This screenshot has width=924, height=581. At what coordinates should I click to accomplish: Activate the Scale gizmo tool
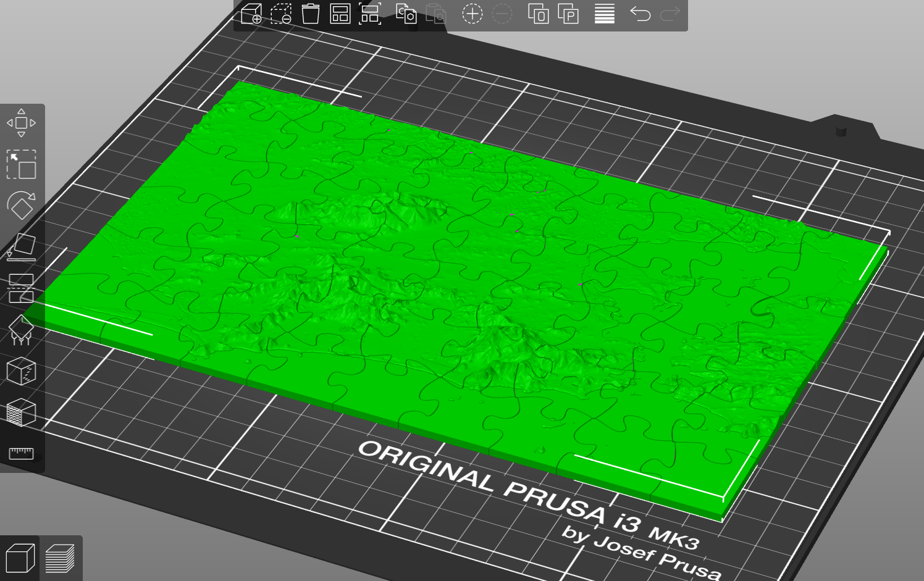[21, 164]
